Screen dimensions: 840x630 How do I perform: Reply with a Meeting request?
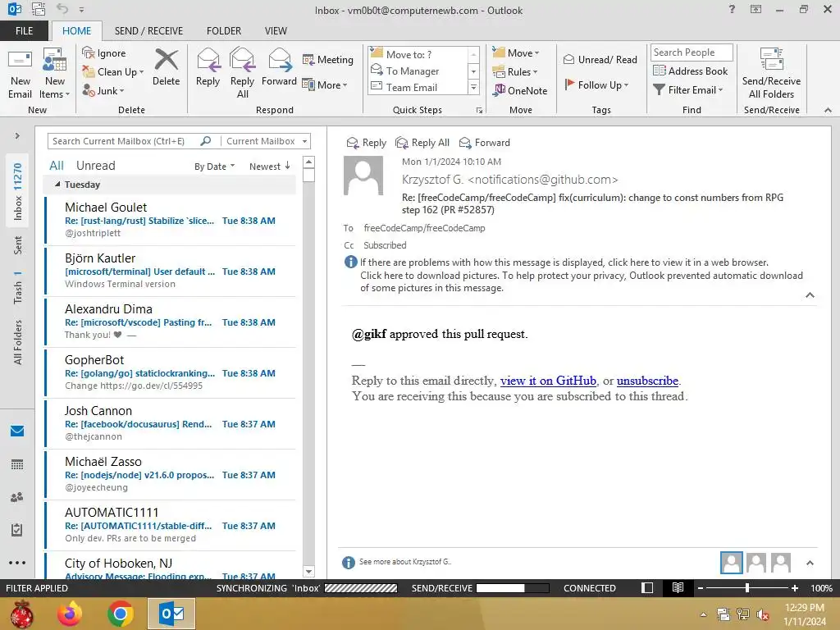tap(328, 59)
